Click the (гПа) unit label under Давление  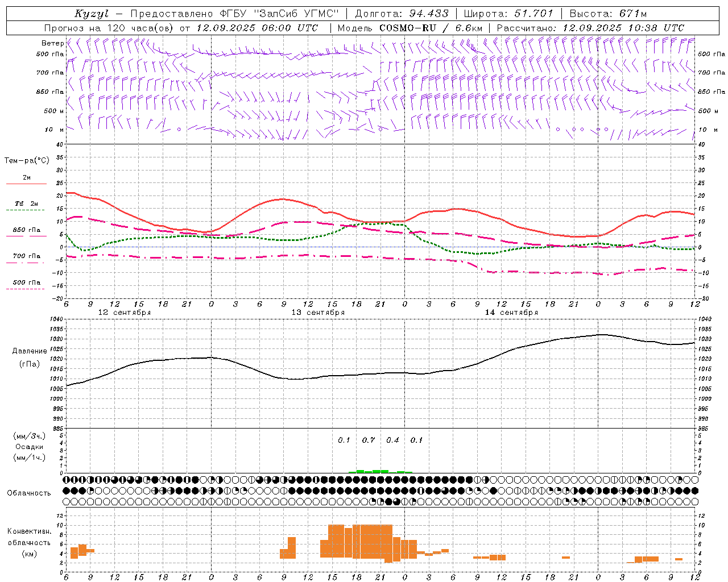tap(30, 364)
